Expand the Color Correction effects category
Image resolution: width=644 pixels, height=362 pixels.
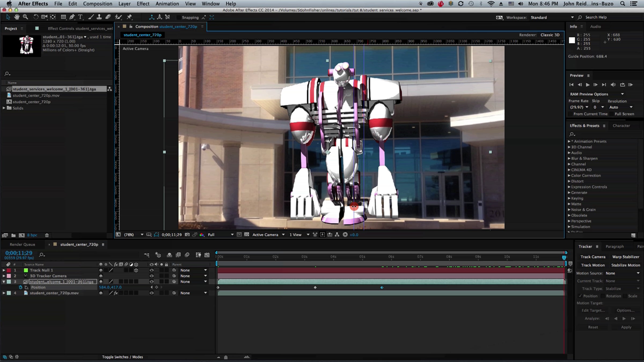tap(569, 176)
